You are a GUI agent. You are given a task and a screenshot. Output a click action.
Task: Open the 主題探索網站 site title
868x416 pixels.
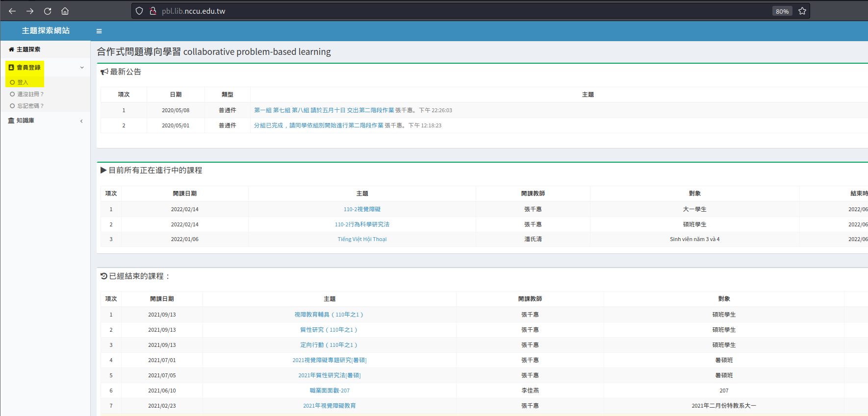(46, 30)
